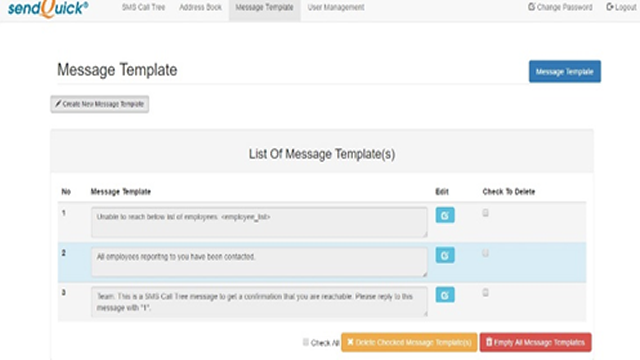Image resolution: width=640 pixels, height=360 pixels.
Task: Open the Address Book menu
Action: coord(200,7)
